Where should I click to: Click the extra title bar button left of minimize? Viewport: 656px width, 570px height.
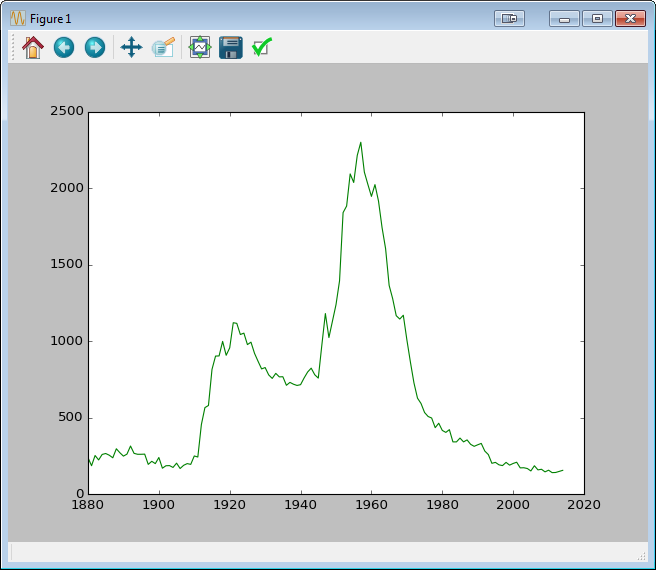pos(509,18)
